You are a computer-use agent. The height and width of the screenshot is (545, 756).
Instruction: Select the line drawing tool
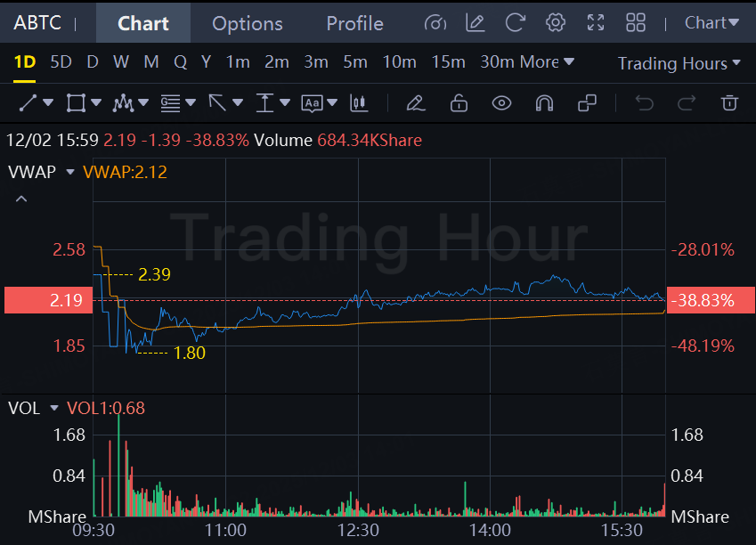pyautogui.click(x=28, y=103)
